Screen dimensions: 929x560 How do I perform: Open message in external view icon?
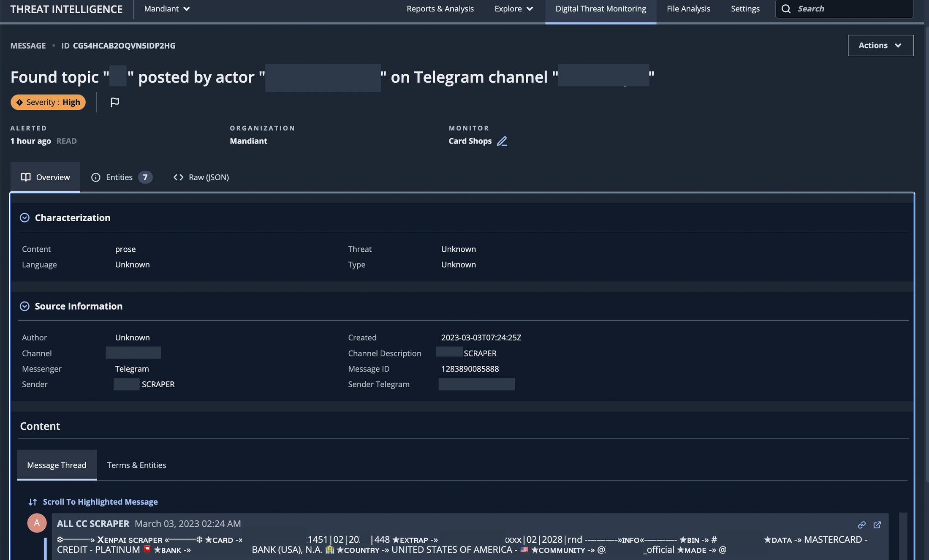point(877,525)
